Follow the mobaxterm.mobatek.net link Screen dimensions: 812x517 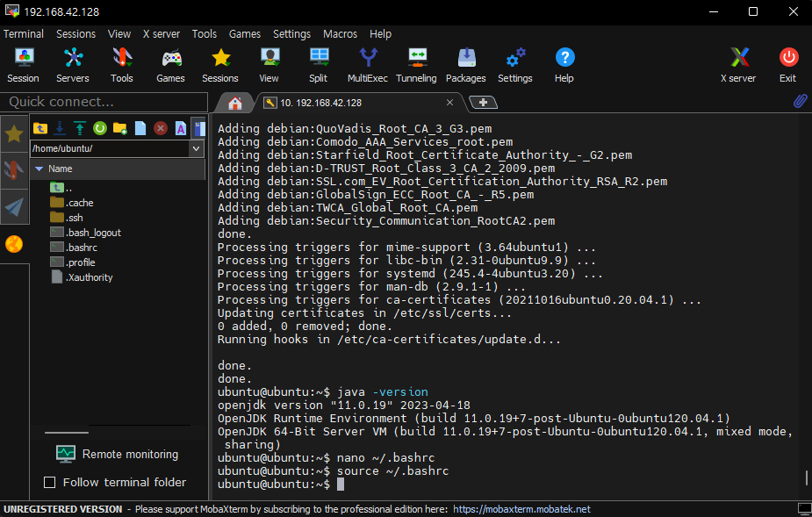pyautogui.click(x=521, y=509)
